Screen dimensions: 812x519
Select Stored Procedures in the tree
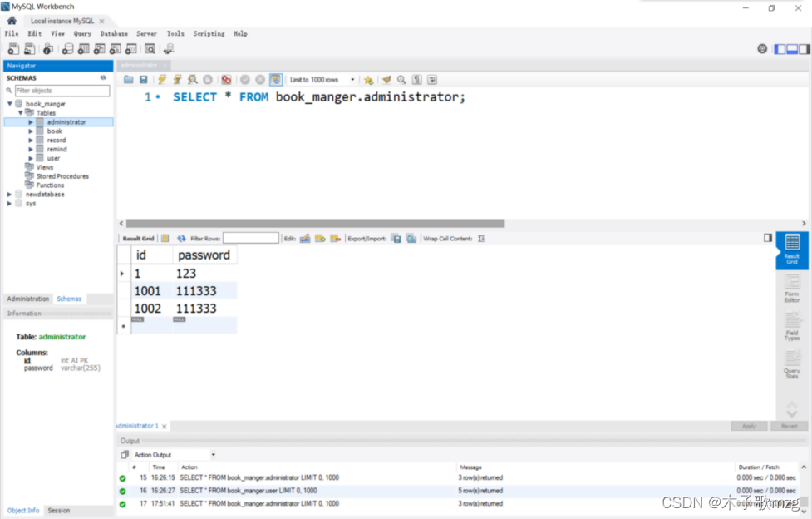(62, 176)
